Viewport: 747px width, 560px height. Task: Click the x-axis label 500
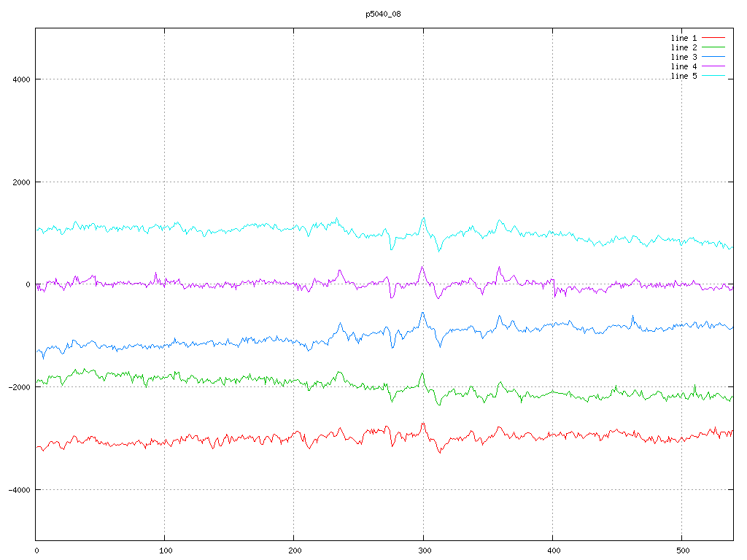coord(683,551)
